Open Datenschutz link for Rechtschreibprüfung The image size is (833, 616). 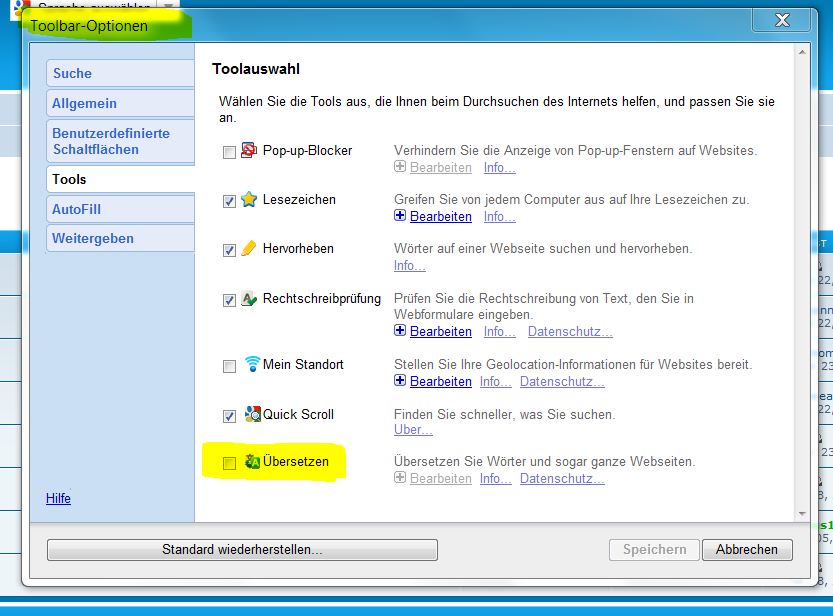tap(570, 331)
